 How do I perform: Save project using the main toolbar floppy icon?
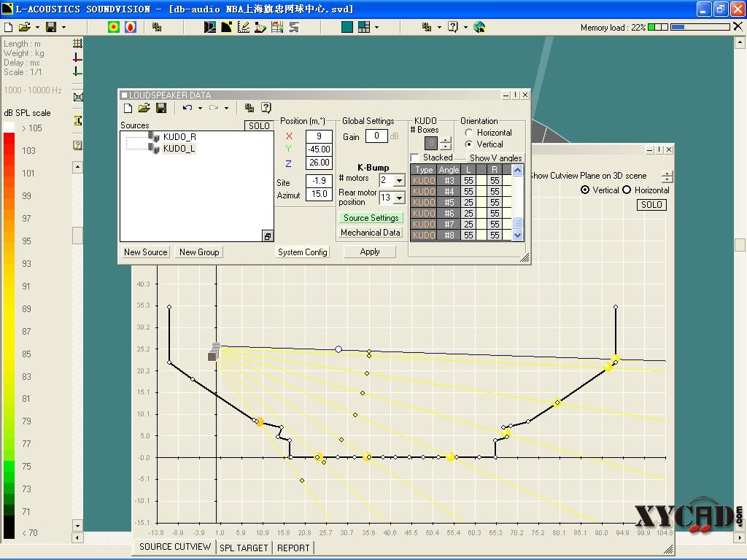(x=51, y=27)
